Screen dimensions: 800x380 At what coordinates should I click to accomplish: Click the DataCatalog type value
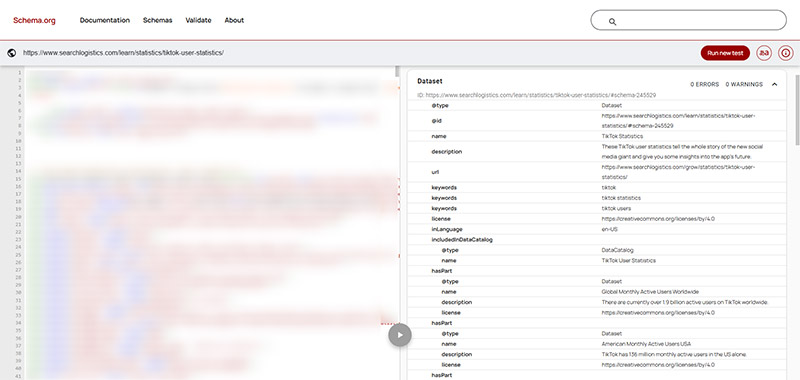click(617, 250)
